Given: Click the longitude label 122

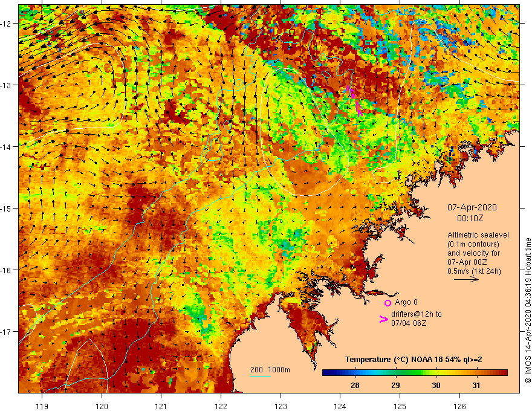Looking at the screenshot, I should (221, 406).
